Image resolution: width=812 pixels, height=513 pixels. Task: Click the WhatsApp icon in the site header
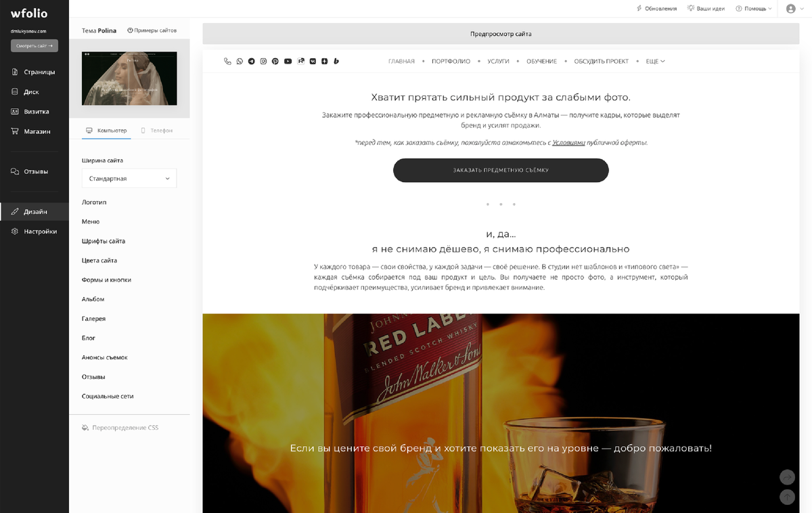pyautogui.click(x=240, y=61)
